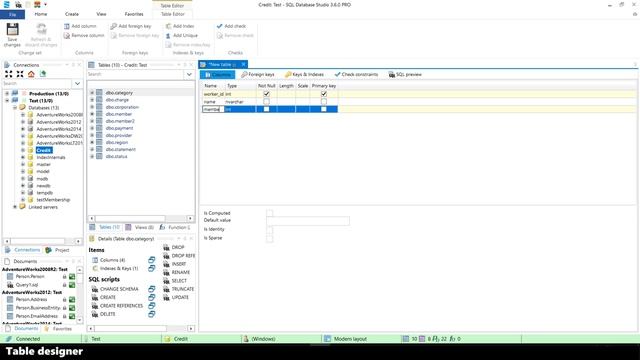Close the New table document tab
Image resolution: width=640 pixels, height=360 pixels.
click(x=243, y=64)
